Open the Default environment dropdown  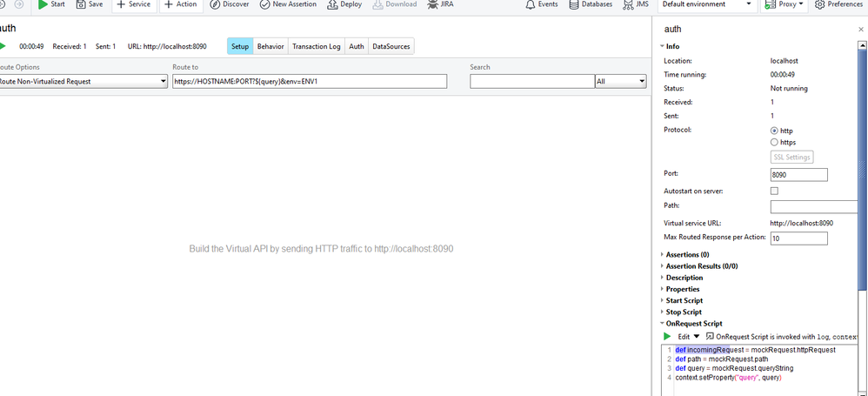[x=707, y=4]
